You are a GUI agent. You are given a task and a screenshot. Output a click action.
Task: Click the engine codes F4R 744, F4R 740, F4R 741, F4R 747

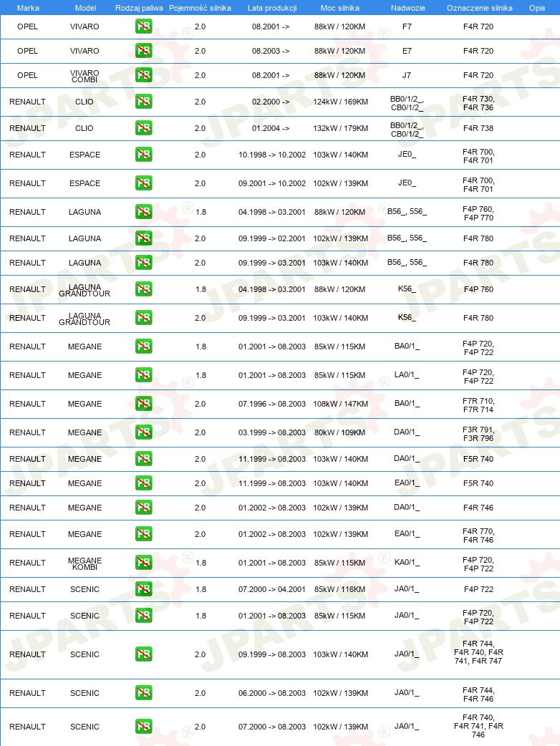tap(478, 652)
